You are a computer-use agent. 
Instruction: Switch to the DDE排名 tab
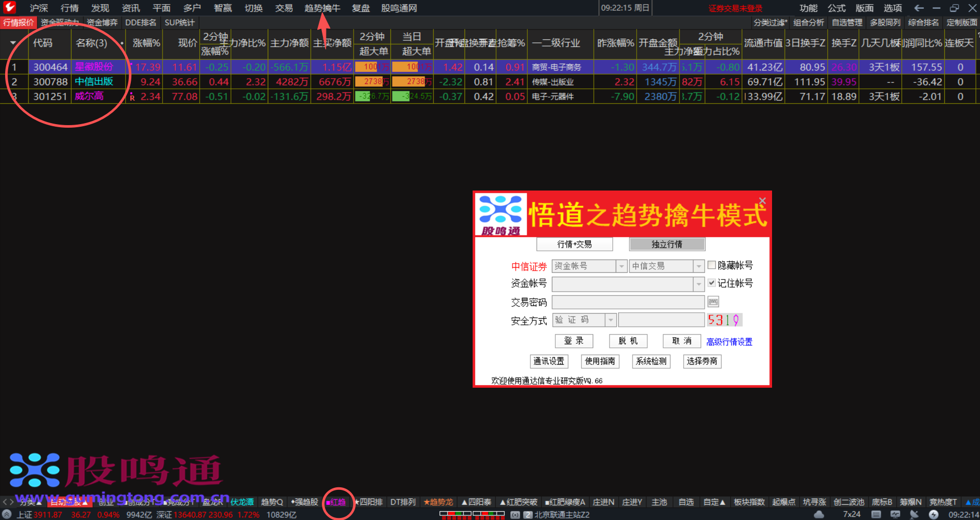click(141, 22)
